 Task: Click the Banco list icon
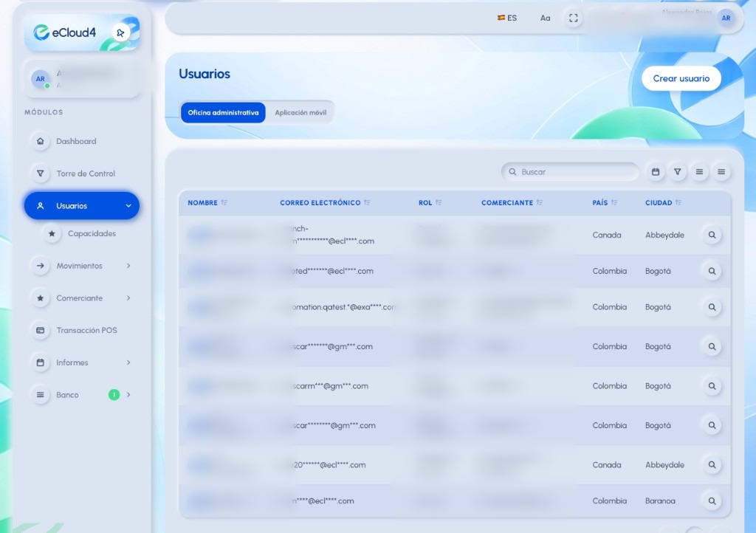click(x=41, y=395)
